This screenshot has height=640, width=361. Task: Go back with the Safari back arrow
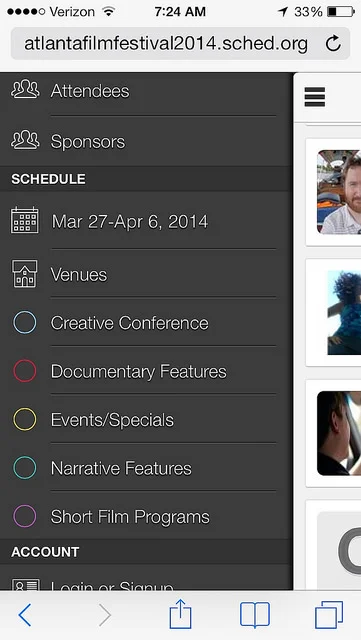click(25, 615)
